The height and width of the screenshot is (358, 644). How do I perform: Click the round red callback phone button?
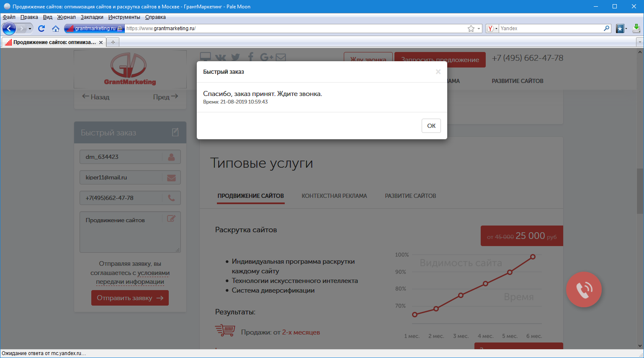point(584,290)
